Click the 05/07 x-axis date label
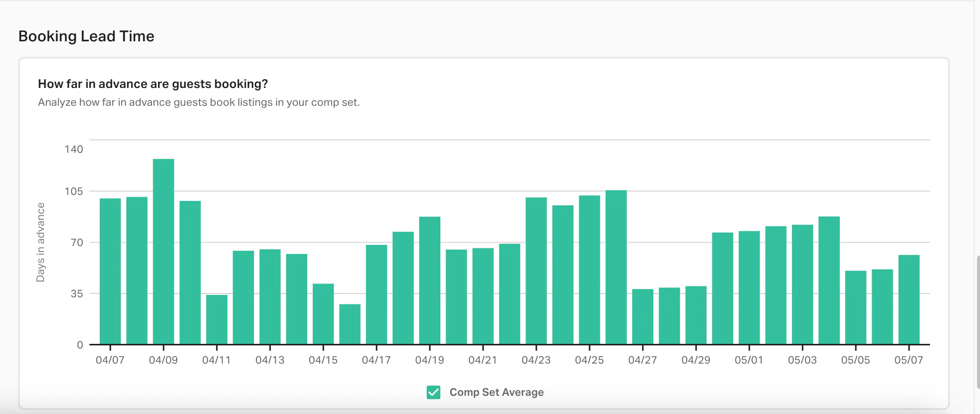 click(x=909, y=360)
